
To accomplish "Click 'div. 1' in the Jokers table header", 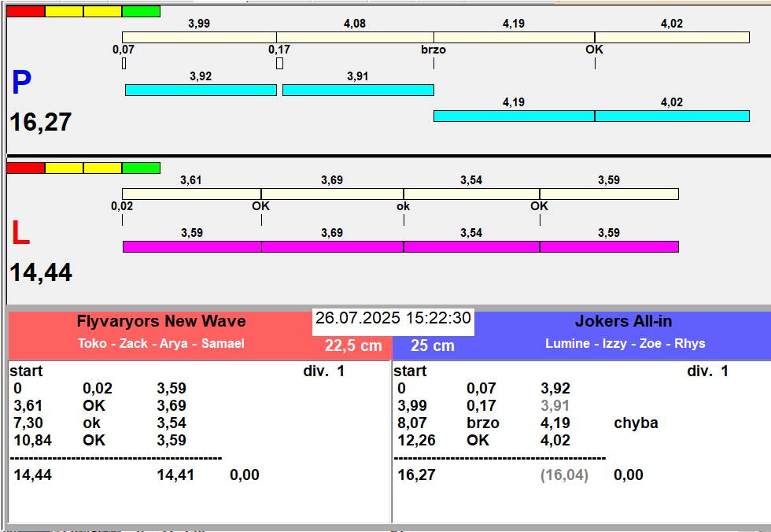I will tap(707, 371).
